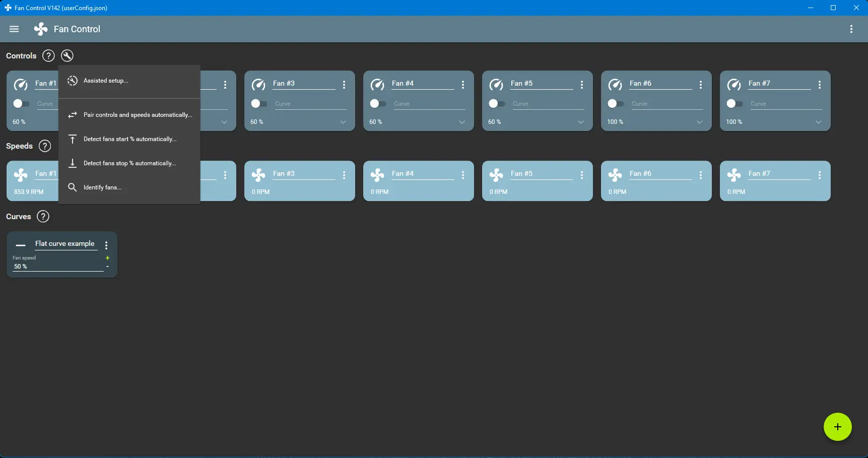Viewport: 868px width, 458px height.
Task: Select Detect fans stop % automatically
Action: click(129, 163)
